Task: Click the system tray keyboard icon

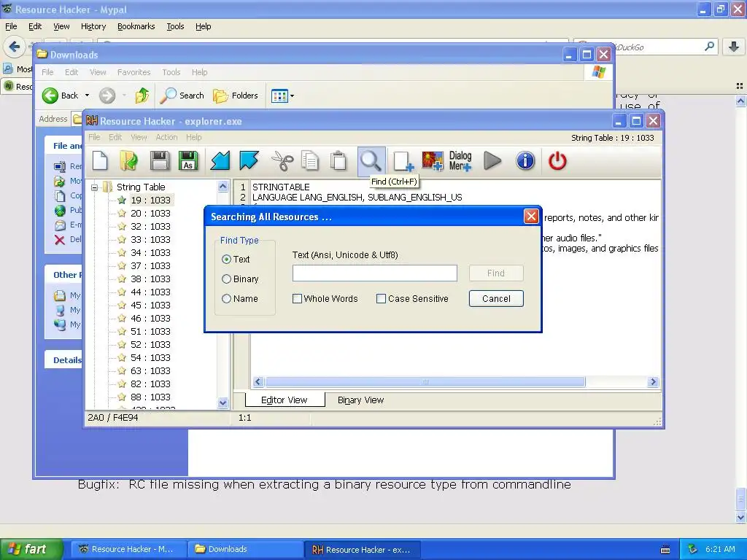Action: (x=665, y=550)
